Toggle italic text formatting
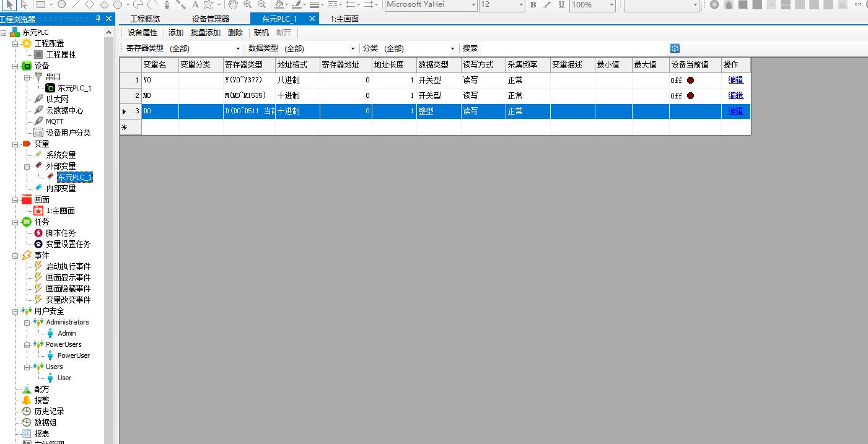Screen dimensions: 868x444 click(x=547, y=4)
